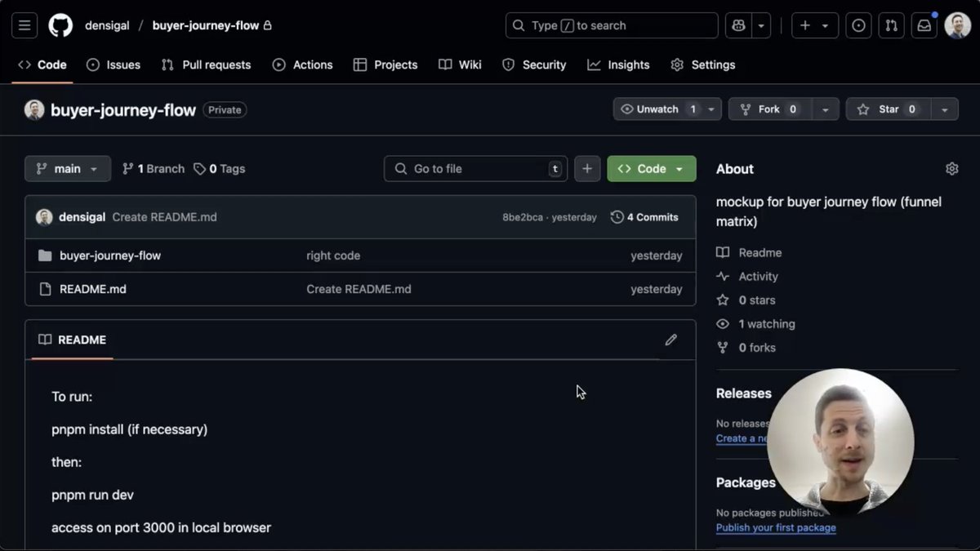980x551 pixels.
Task: Click the Fork button
Action: 769,109
